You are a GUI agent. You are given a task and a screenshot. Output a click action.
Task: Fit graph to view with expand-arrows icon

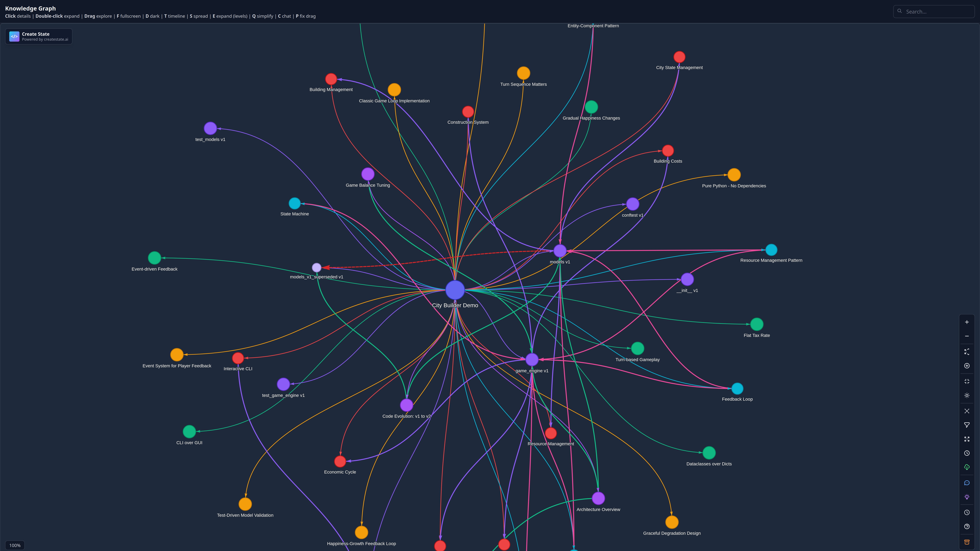[x=967, y=352]
